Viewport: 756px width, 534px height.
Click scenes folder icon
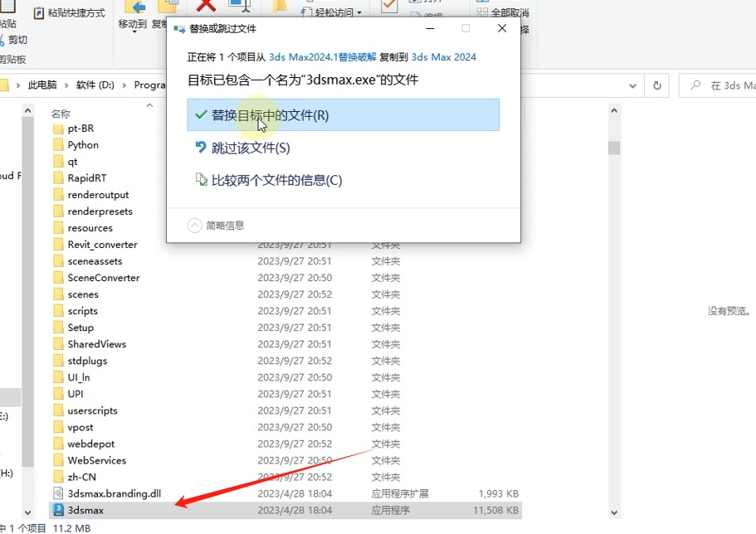point(58,294)
